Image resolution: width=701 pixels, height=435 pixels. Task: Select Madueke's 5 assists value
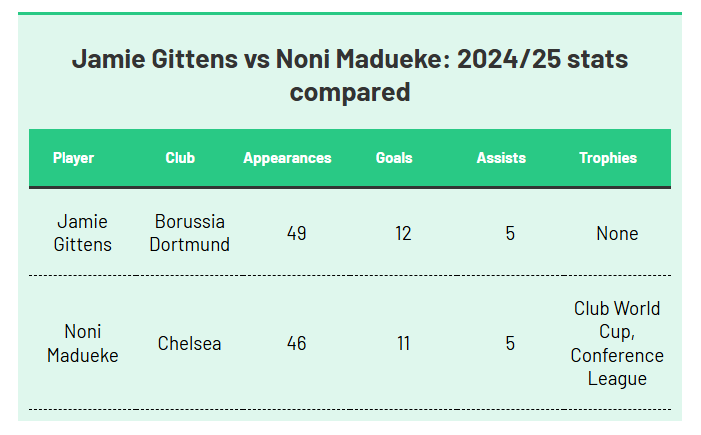[x=510, y=343]
